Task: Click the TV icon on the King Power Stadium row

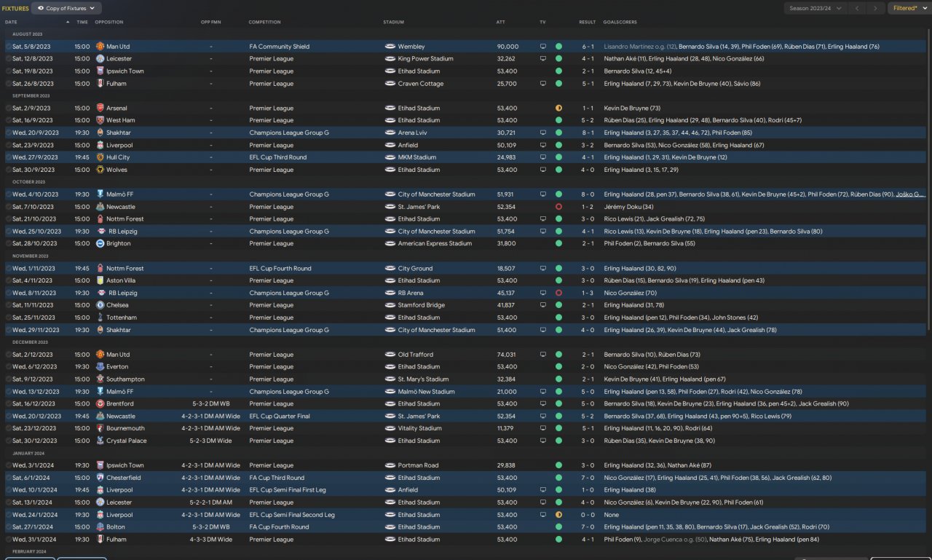Action: pos(542,59)
